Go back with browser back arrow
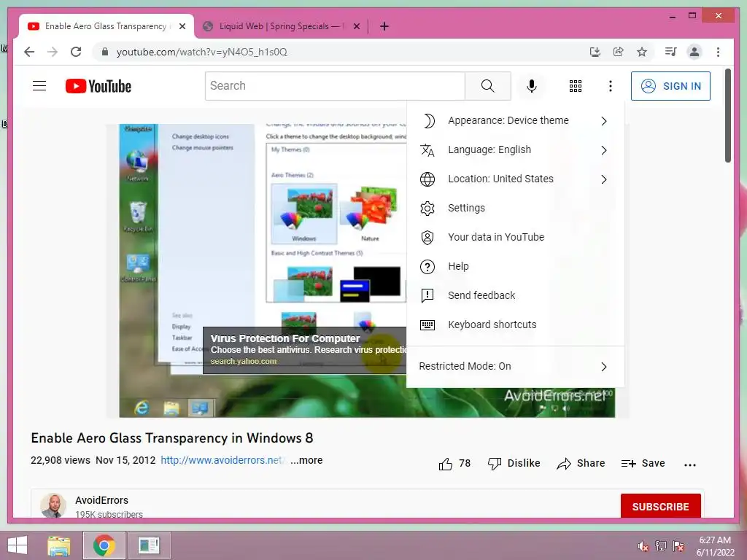 (x=29, y=52)
